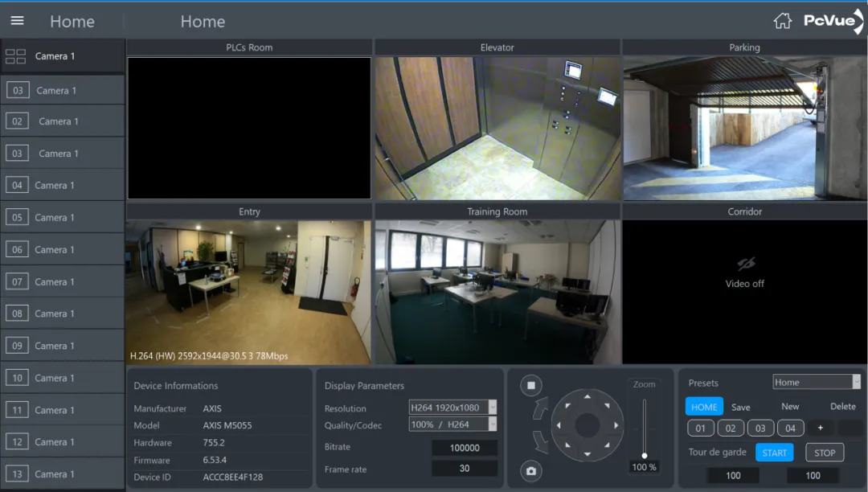Click the grid layout icon beside Camera 1
The image size is (868, 492).
pyautogui.click(x=15, y=56)
